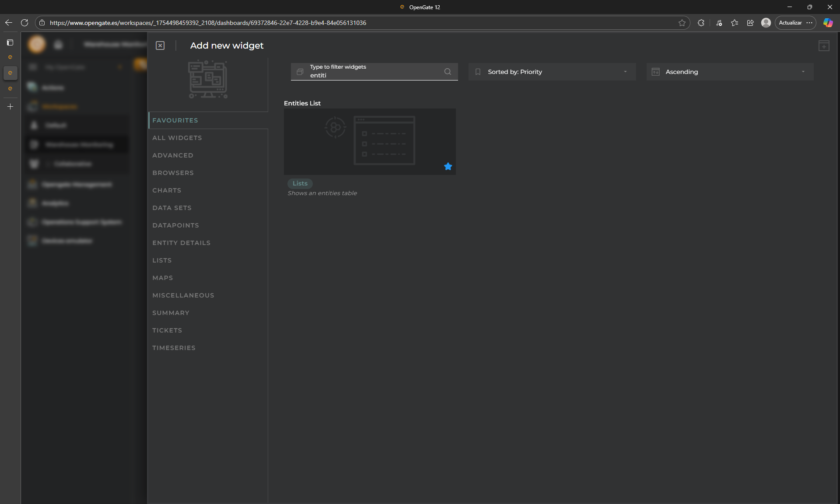
Task: Click the add dashboard plus icon top right
Action: click(824, 46)
